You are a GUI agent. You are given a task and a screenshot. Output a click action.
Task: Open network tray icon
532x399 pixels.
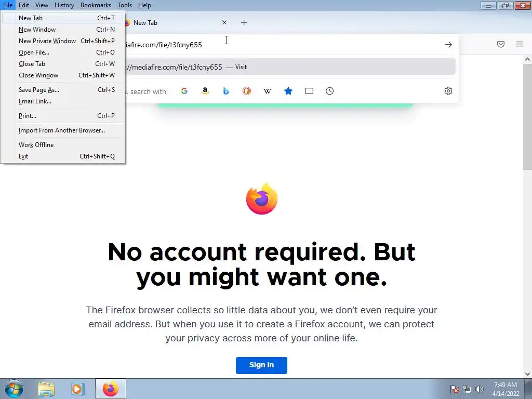[x=467, y=389]
